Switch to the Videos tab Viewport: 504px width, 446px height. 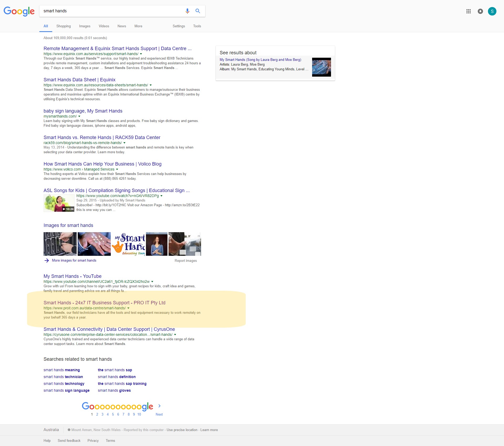pyautogui.click(x=104, y=26)
